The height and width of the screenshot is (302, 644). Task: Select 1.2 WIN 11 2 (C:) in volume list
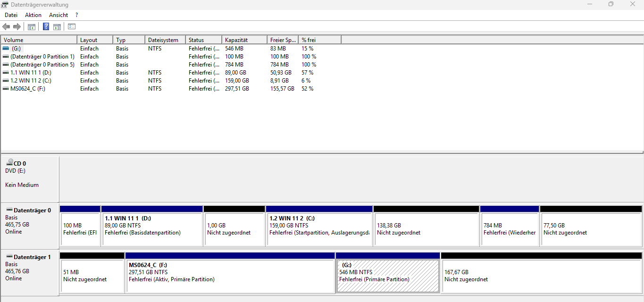(x=31, y=80)
